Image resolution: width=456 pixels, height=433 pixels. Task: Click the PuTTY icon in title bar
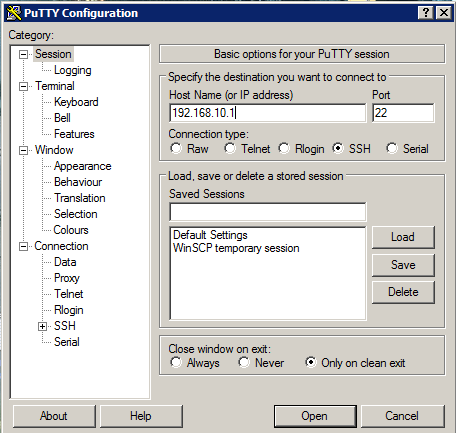point(14,13)
